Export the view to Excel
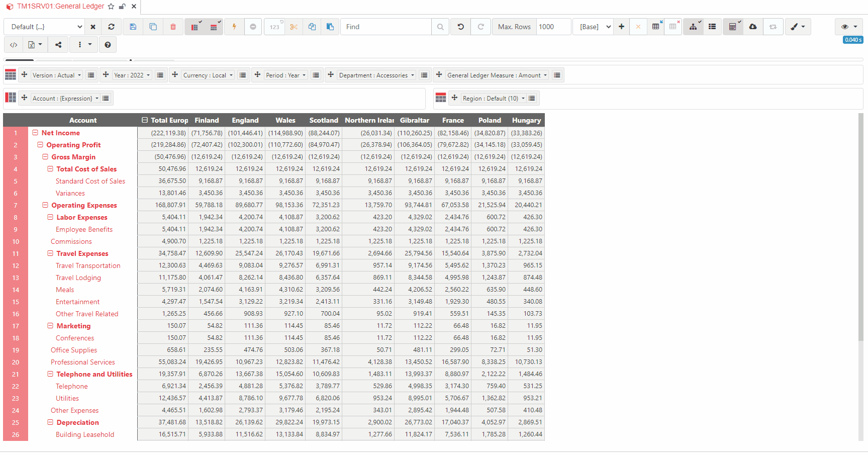 pos(32,44)
